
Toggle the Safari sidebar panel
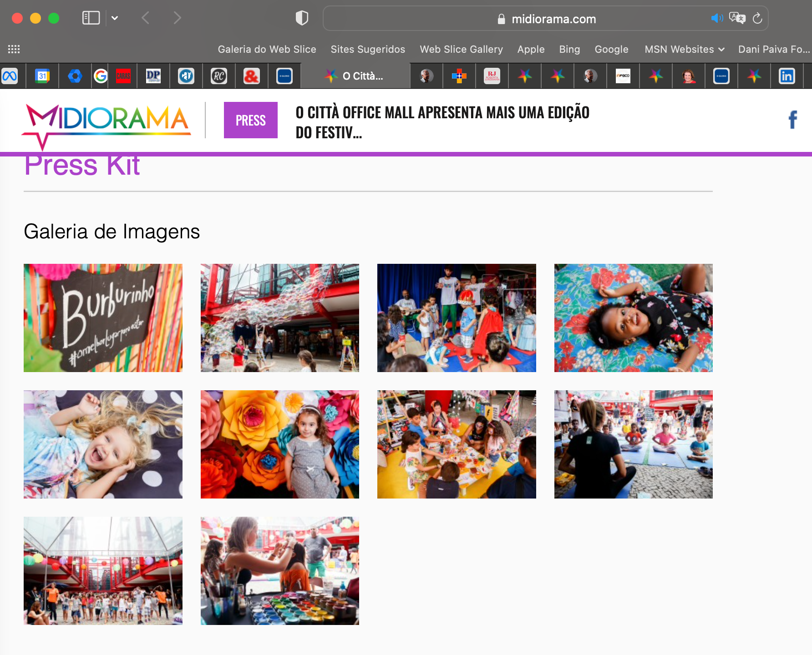click(91, 18)
